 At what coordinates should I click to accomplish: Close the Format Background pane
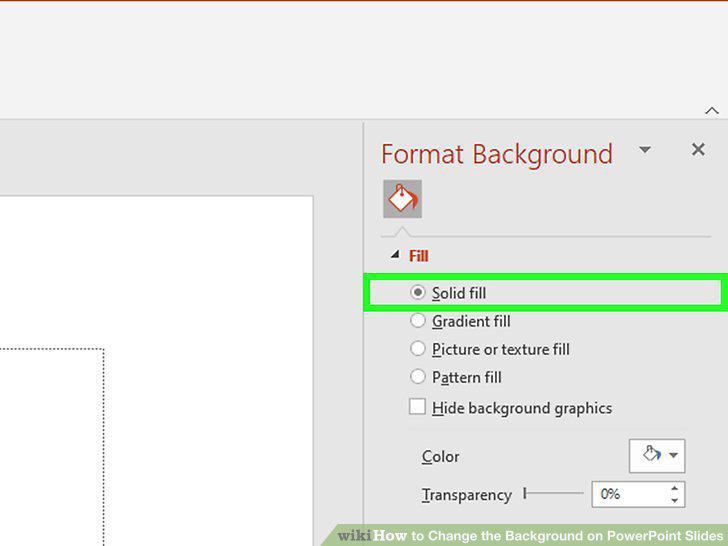coord(698,150)
